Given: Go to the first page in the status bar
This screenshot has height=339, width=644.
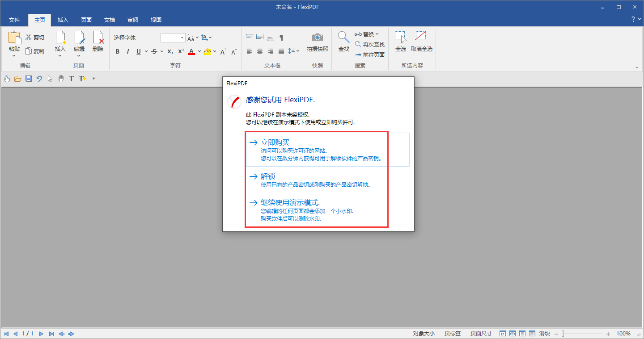Looking at the screenshot, I should 6,334.
